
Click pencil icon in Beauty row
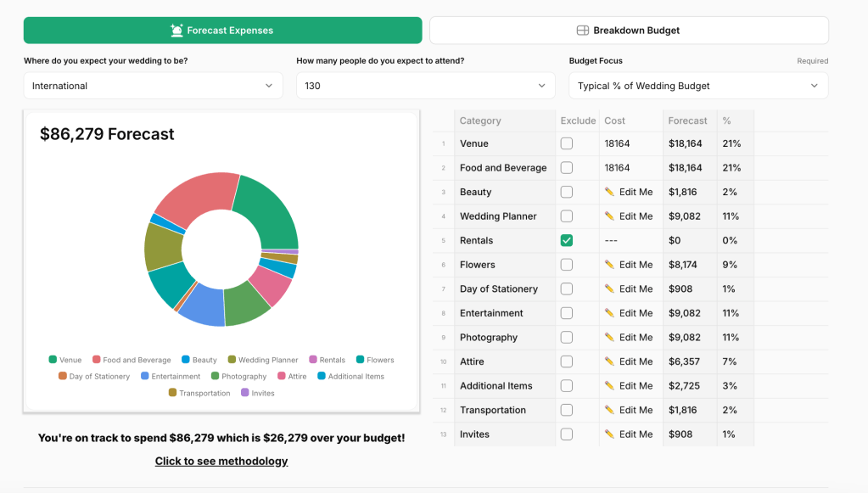[x=609, y=192]
